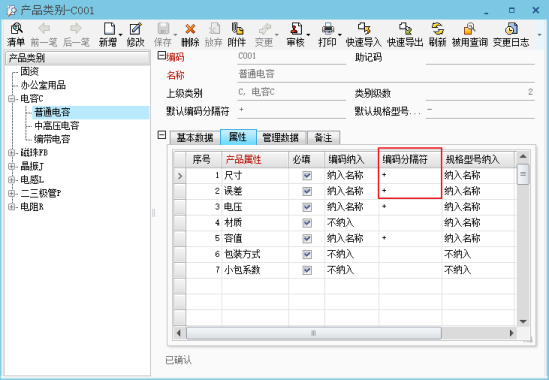Open the 审核 dropdown arrow
The height and width of the screenshot is (380, 549).
coord(308,35)
